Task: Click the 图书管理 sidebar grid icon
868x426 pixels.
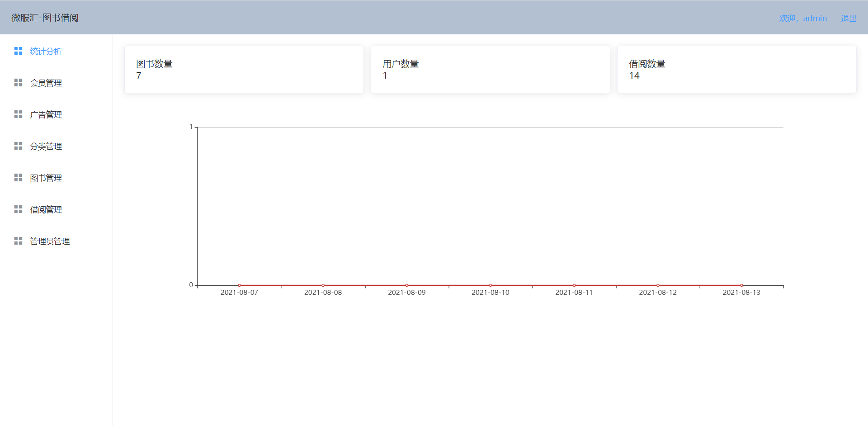Action: (x=19, y=178)
